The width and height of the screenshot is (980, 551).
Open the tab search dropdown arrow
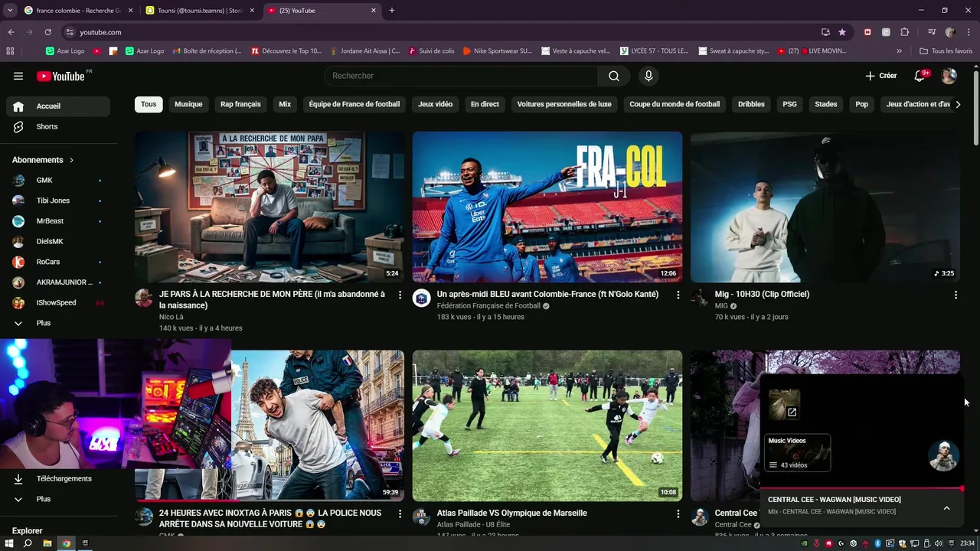coord(10,11)
